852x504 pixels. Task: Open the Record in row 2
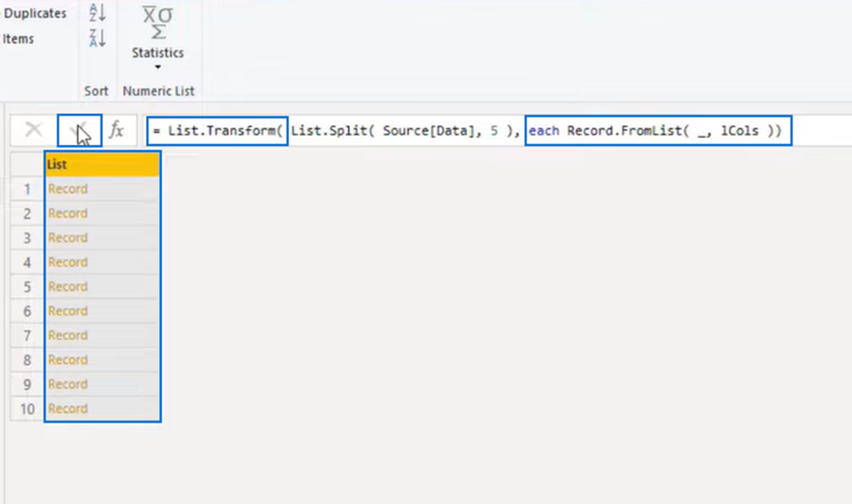(68, 213)
